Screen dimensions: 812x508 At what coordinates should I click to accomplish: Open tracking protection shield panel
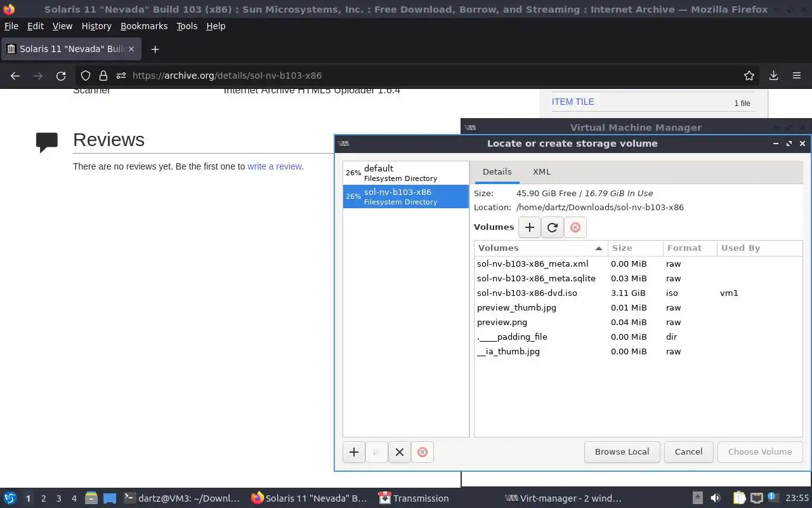[x=86, y=76]
